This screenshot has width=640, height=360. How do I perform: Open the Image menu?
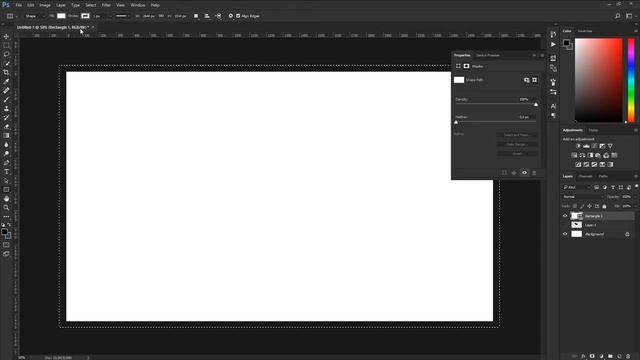click(45, 5)
